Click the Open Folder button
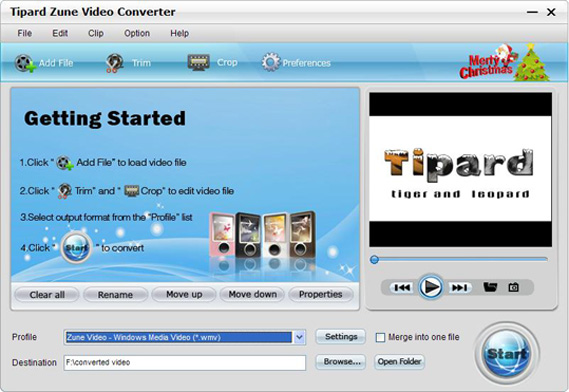569x392 pixels. (x=399, y=362)
